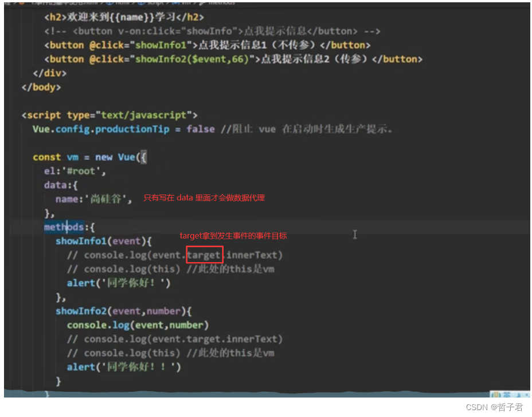Click the "showInfo2($event,66)" attribute value
The image size is (532, 417).
click(193, 59)
